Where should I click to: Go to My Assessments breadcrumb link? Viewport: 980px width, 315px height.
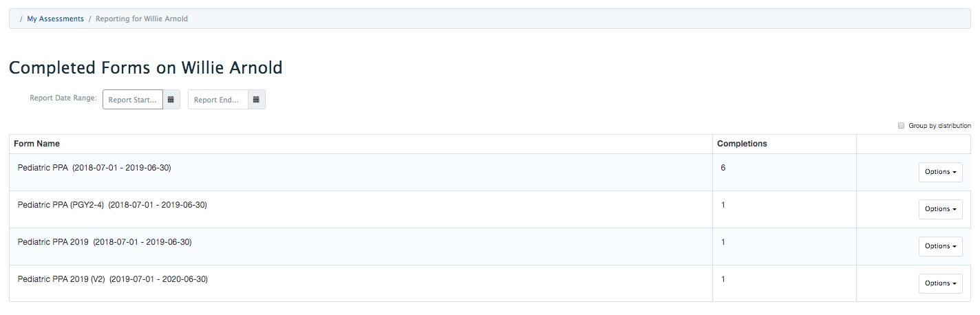[55, 19]
